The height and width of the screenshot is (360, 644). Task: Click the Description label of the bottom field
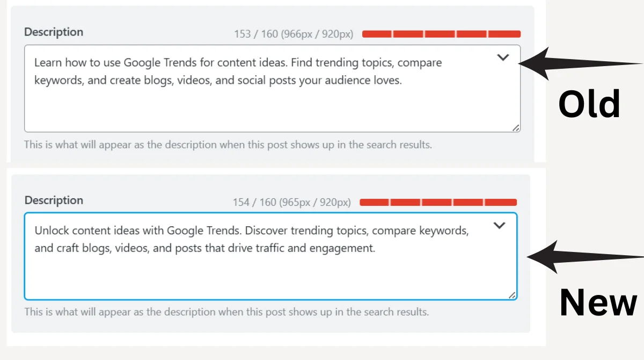pyautogui.click(x=53, y=200)
